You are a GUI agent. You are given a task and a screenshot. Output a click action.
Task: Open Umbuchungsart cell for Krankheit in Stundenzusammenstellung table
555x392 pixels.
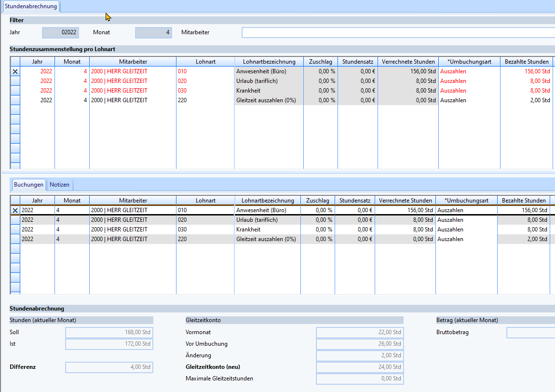pos(469,91)
